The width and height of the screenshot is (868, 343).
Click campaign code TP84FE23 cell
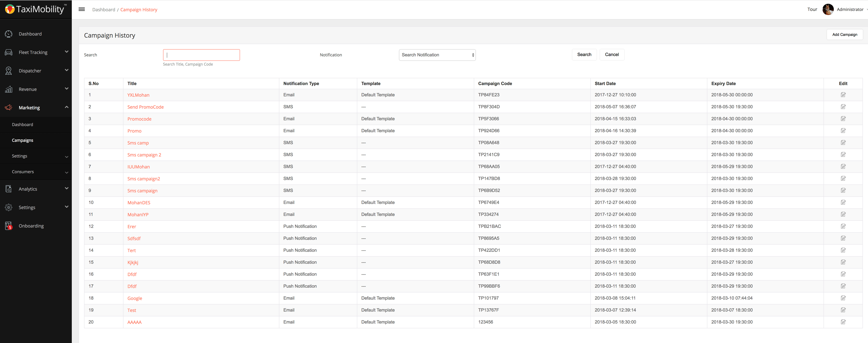tap(489, 95)
